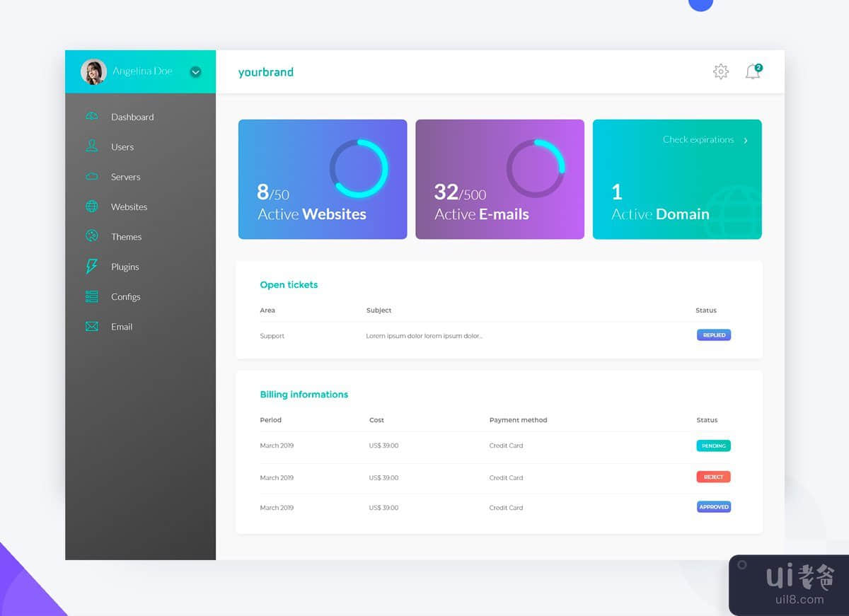This screenshot has height=616, width=849.
Task: Click the REPLIED status badge
Action: 713,335
